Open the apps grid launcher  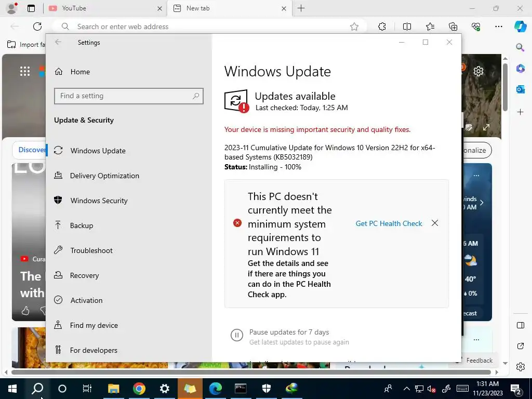point(25,71)
